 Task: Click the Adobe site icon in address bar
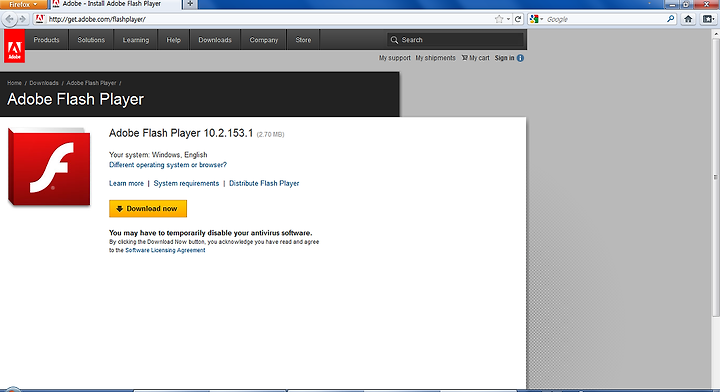pos(39,19)
